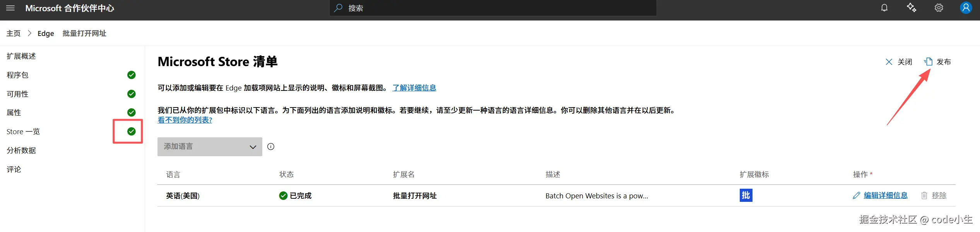Viewport: 980px width, 232px height.
Task: Click the pencil icon beside 编辑详细信息
Action: coord(856,196)
